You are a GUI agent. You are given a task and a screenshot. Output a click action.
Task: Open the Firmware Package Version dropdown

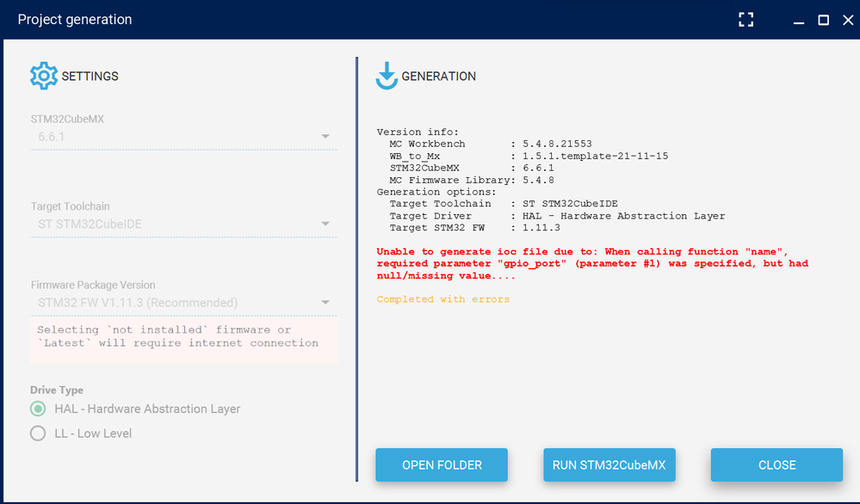point(183,303)
